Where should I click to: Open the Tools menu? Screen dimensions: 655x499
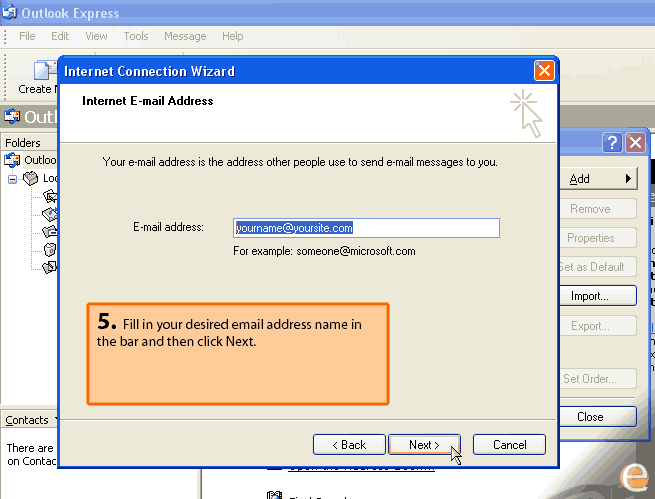pos(135,36)
